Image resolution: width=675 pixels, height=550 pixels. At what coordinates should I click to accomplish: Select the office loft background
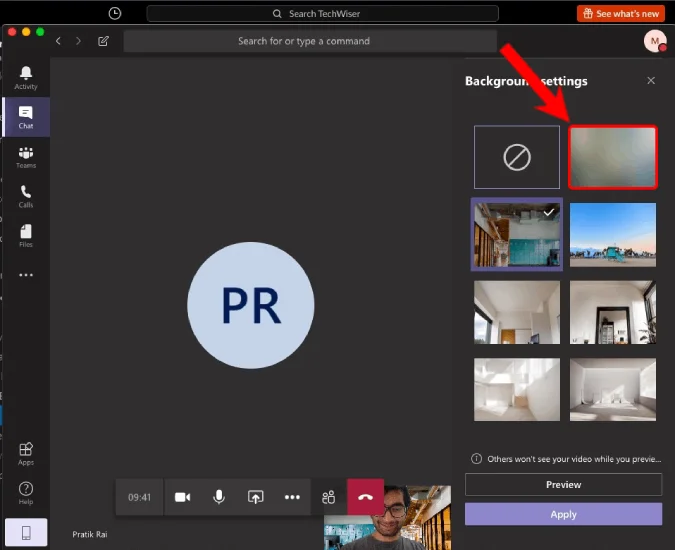click(517, 235)
